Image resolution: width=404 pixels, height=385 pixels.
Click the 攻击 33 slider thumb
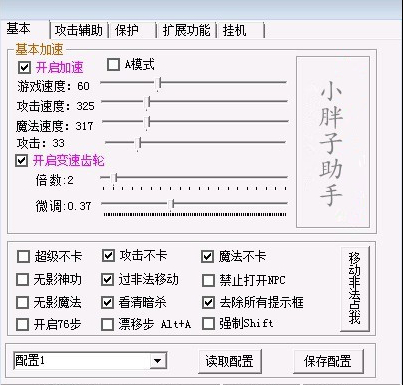[x=138, y=143]
